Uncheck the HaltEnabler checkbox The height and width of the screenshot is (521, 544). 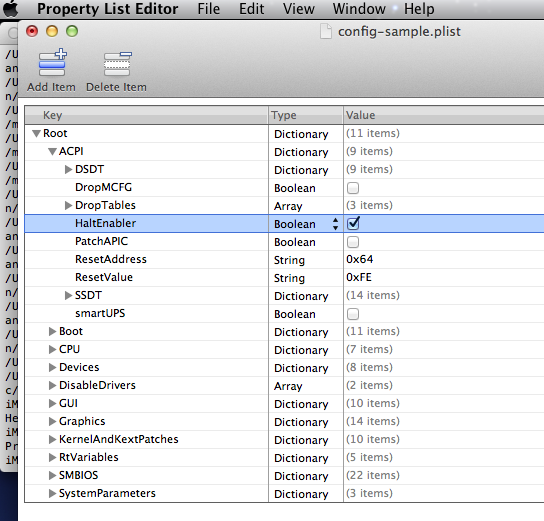point(353,223)
